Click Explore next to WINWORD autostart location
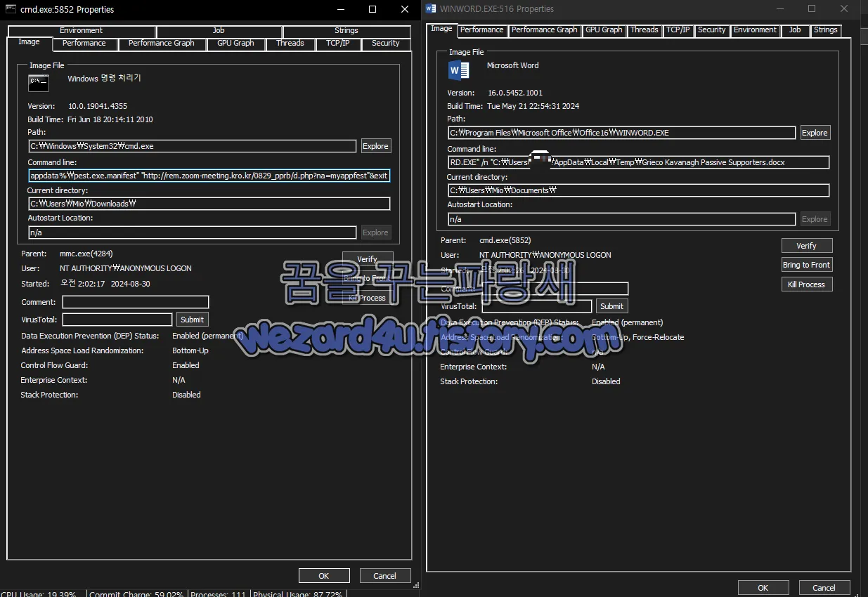Image resolution: width=868 pixels, height=597 pixels. point(815,219)
